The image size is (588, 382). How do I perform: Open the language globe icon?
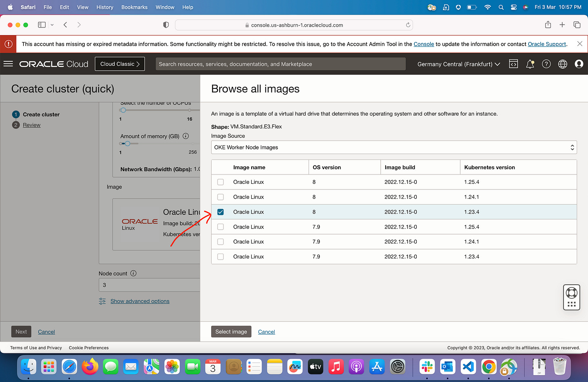(563, 64)
